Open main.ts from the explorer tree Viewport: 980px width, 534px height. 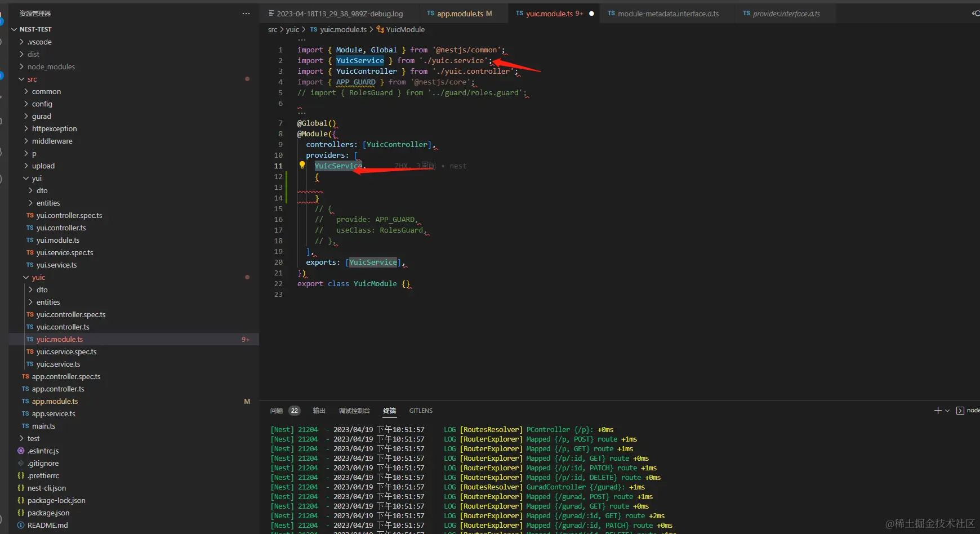[x=43, y=426]
